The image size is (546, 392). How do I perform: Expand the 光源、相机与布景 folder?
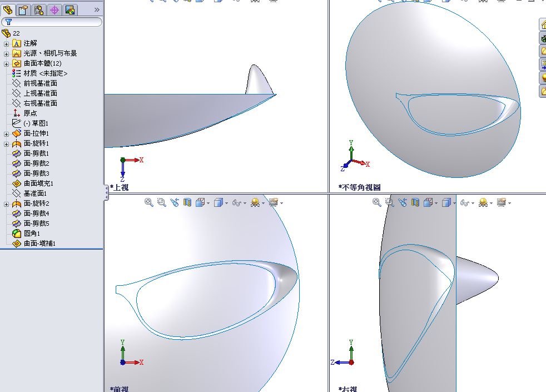point(6,54)
